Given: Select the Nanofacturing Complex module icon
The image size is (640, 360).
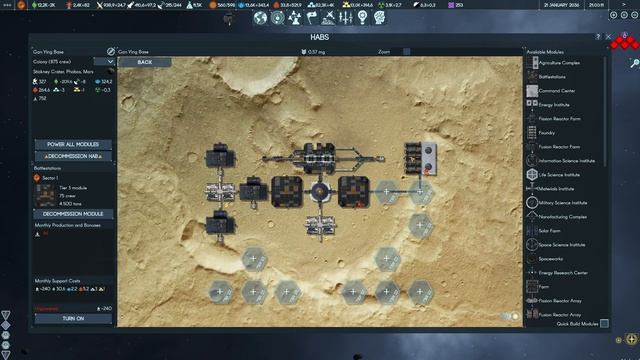Looking at the screenshot, I should tap(532, 216).
